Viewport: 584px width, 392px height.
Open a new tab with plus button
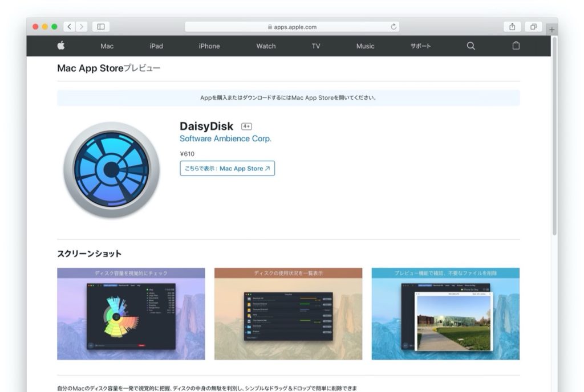tap(551, 30)
